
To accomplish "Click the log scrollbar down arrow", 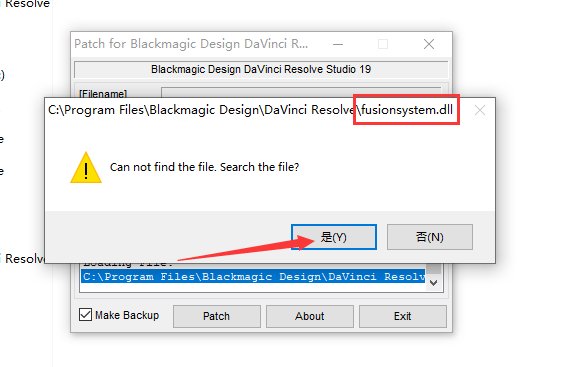I will [433, 283].
